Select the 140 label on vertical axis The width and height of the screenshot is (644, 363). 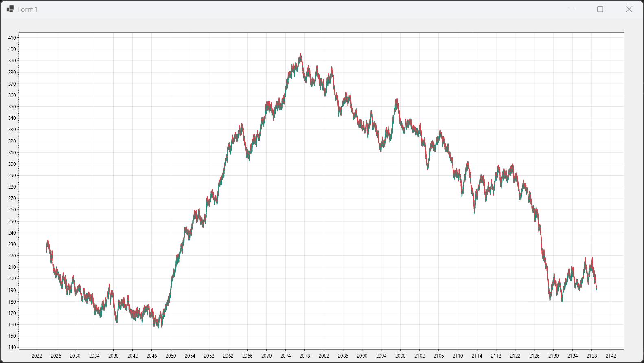click(12, 348)
